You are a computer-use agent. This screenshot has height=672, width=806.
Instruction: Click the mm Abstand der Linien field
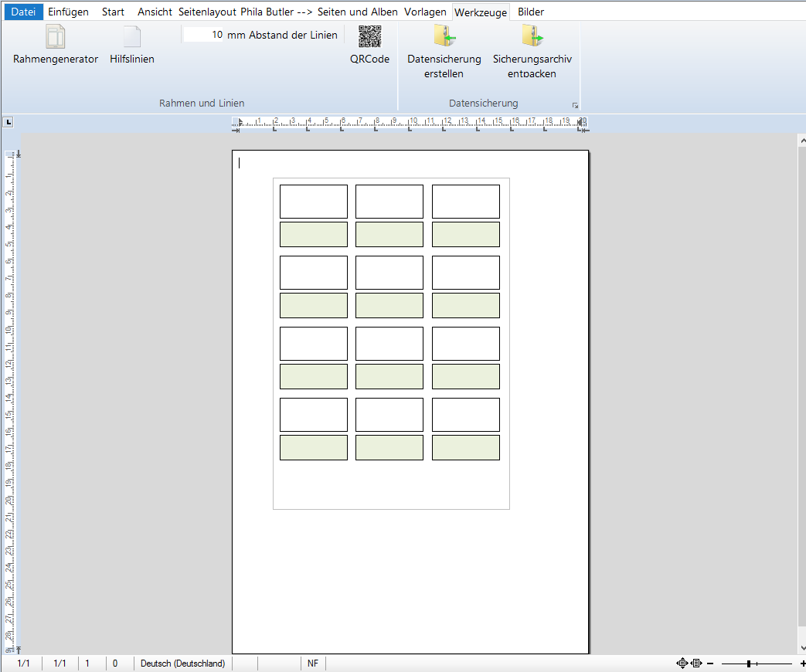click(x=204, y=35)
